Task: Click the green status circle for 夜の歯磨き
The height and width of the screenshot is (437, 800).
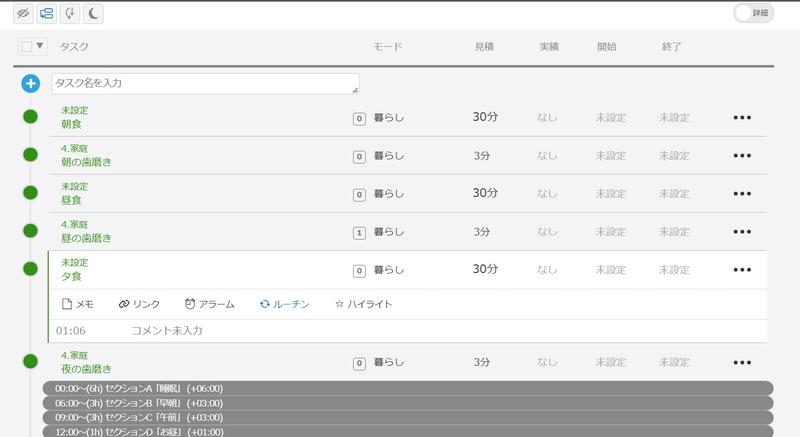Action: tap(31, 362)
